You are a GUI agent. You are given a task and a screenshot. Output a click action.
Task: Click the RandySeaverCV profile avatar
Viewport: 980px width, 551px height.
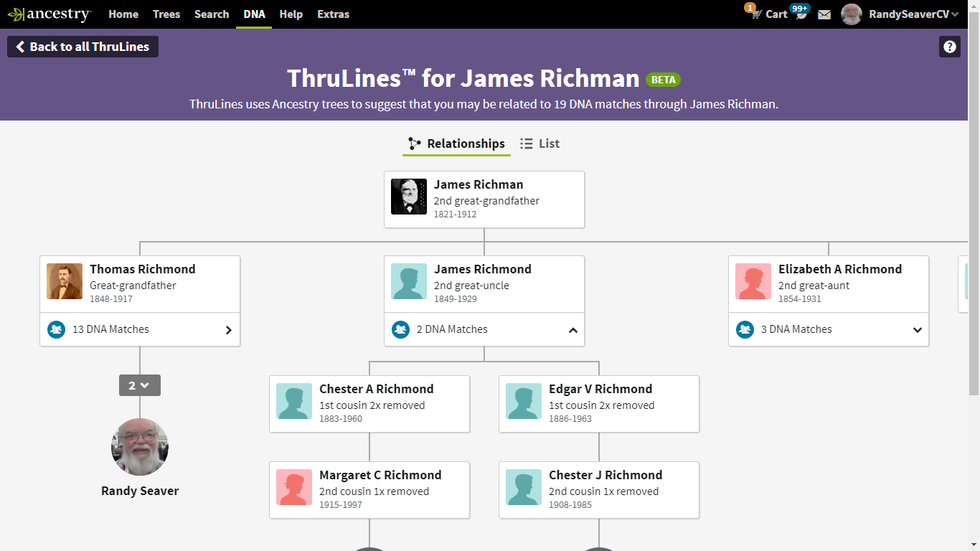click(852, 14)
